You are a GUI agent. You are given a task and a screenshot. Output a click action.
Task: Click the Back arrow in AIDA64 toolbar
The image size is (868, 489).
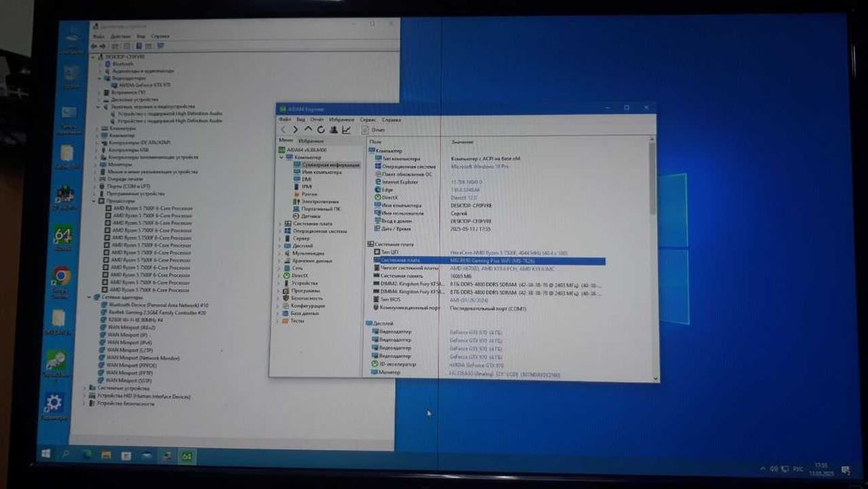(284, 129)
